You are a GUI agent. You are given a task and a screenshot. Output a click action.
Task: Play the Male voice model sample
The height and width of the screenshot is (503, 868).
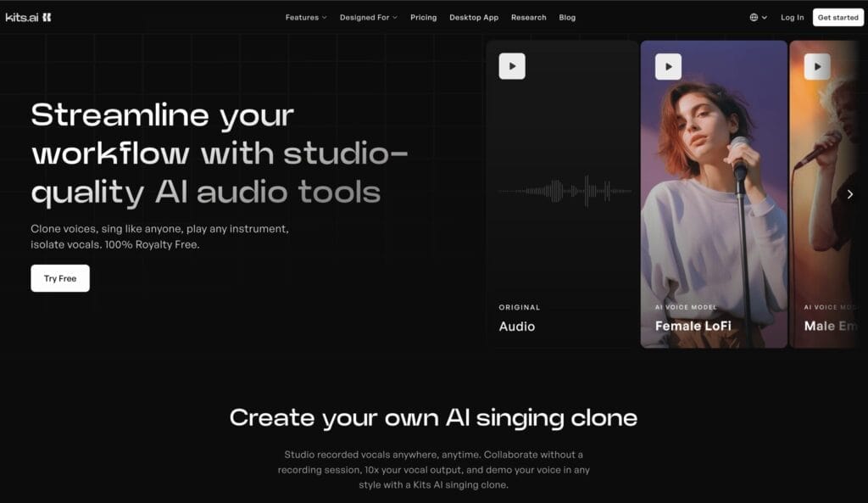pos(817,66)
